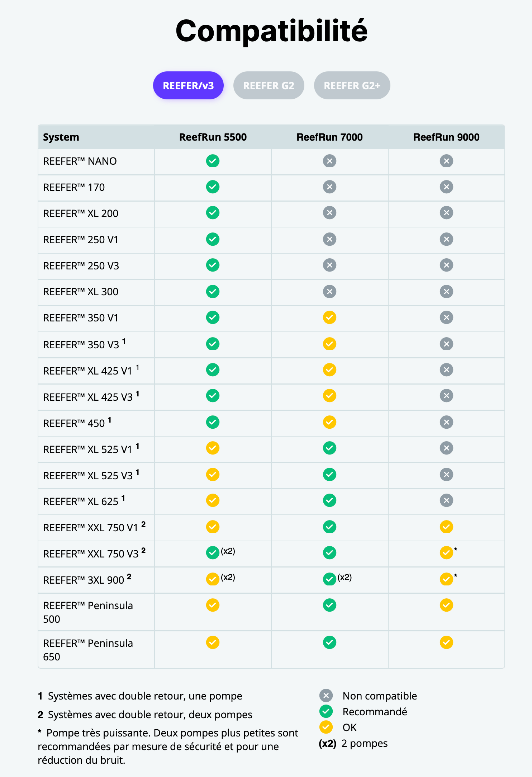Click the REEFER XL 425 V1 row label
The image size is (532, 777).
coord(91,370)
